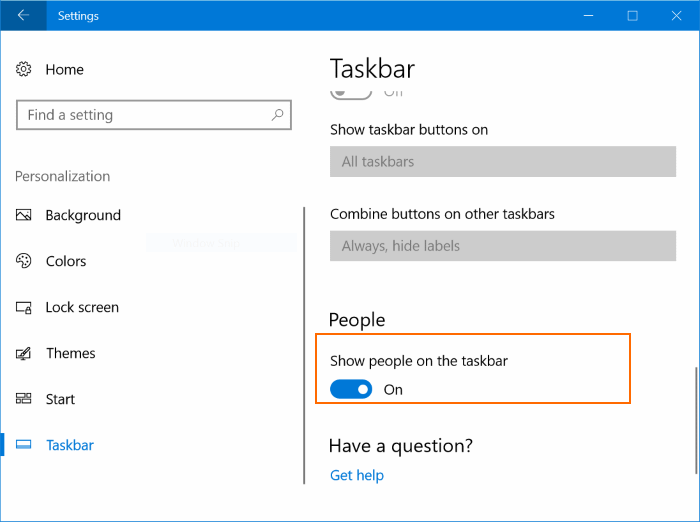Open the Colors personalization page
The height and width of the screenshot is (522, 700).
[x=66, y=261]
